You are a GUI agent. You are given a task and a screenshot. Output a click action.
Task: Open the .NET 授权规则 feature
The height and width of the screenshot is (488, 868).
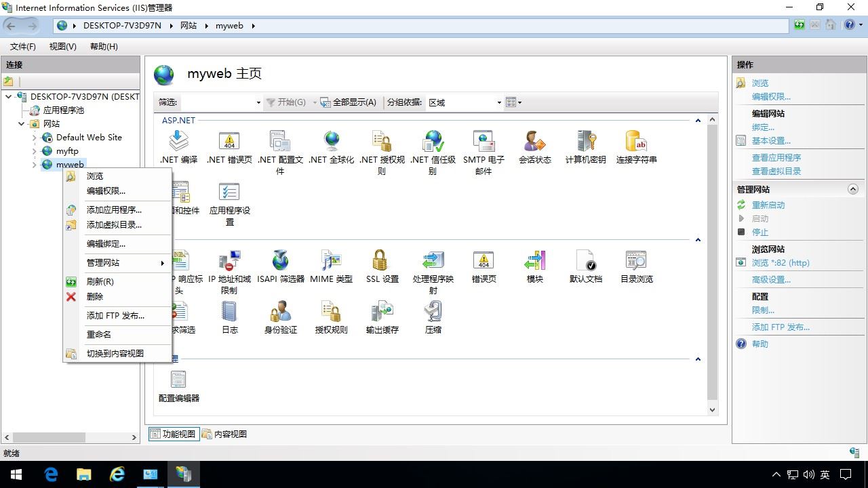point(382,152)
